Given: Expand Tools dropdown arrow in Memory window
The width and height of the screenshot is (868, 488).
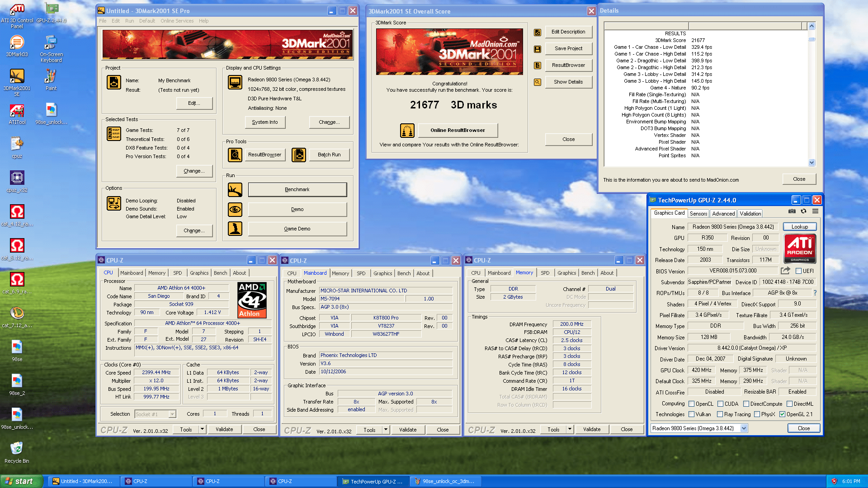Looking at the screenshot, I should [570, 429].
